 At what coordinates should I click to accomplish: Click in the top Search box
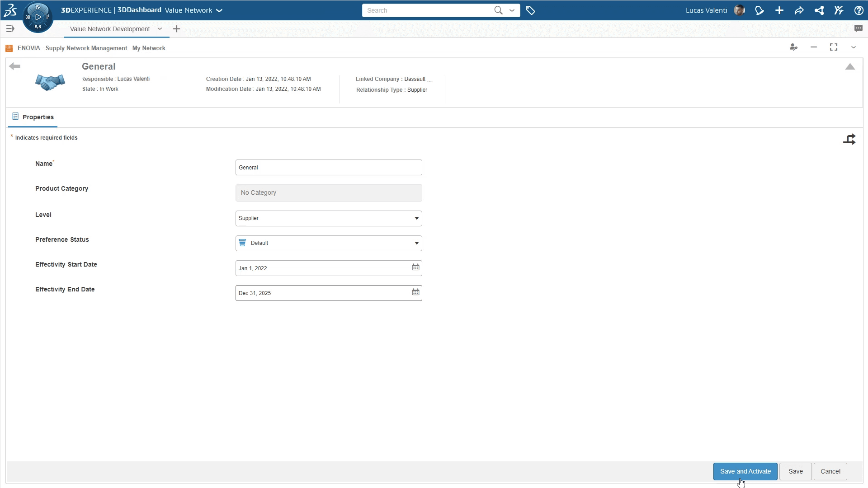(x=427, y=10)
